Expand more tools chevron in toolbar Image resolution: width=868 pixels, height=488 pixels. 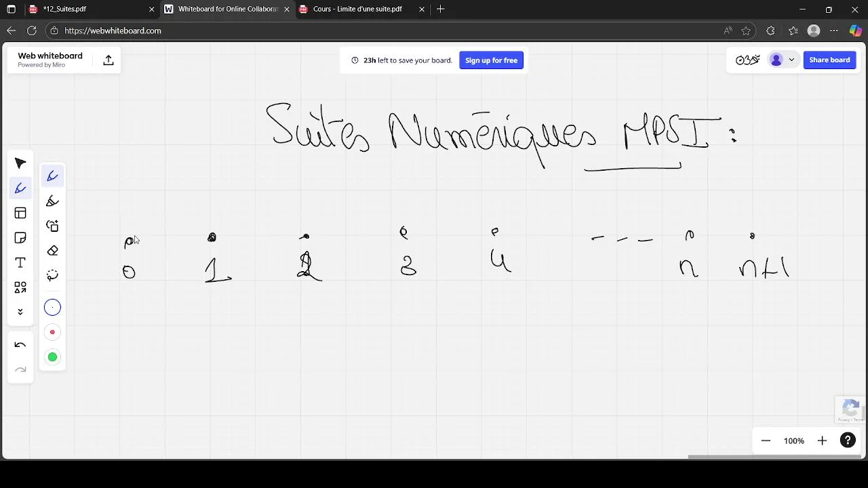coord(20,312)
